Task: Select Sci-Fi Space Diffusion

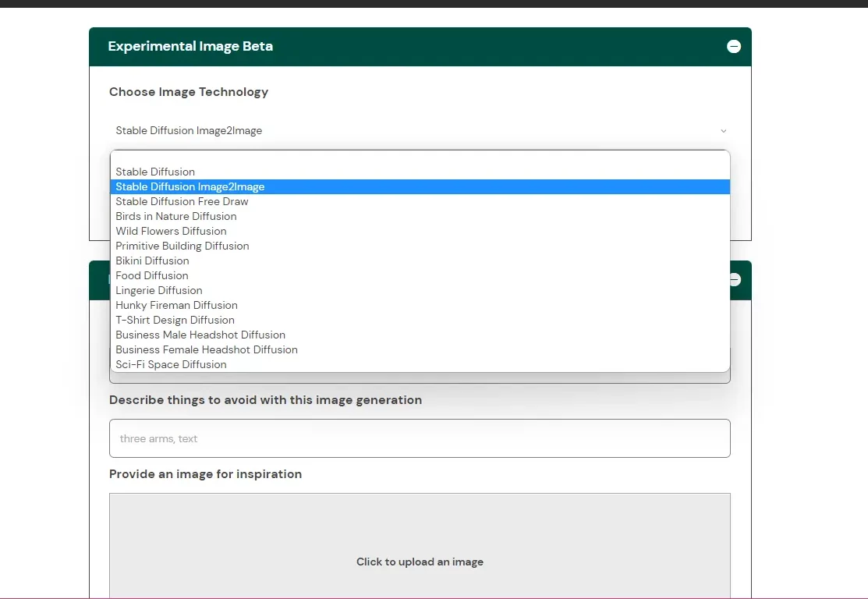Action: 171,364
